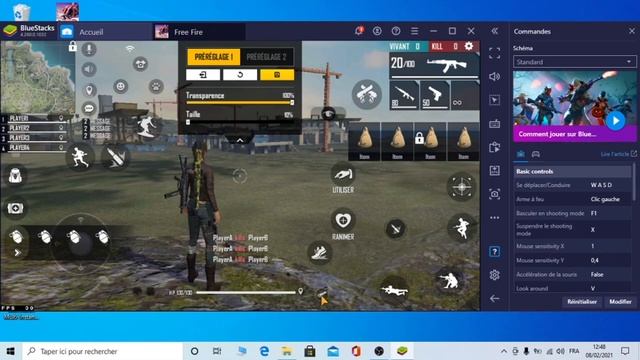Toggle the padlock on the minimap
Screen dimensions: 640x360
(x=73, y=46)
